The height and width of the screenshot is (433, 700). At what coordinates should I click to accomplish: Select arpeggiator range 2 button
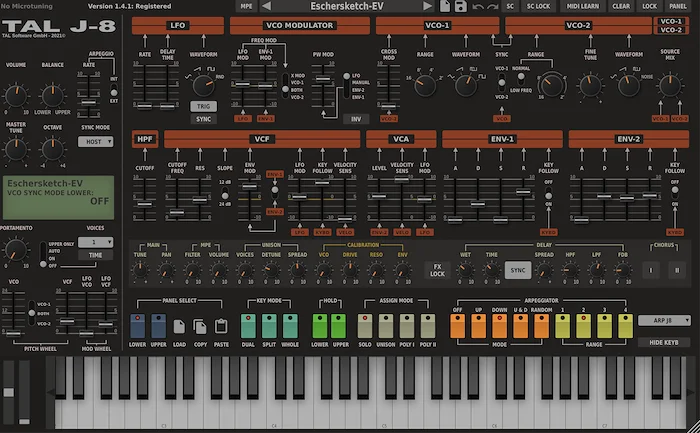(x=583, y=326)
